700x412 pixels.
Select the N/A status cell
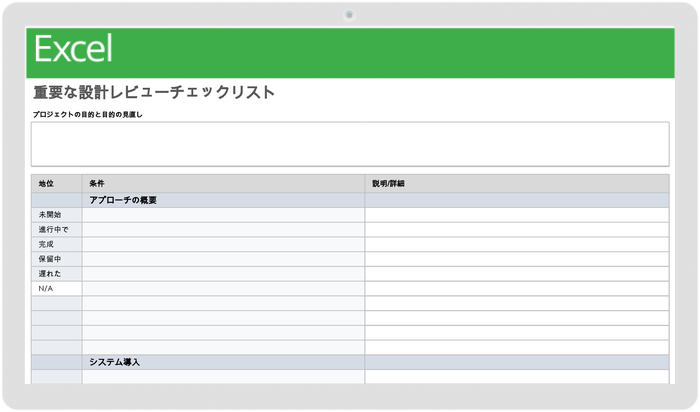(46, 288)
